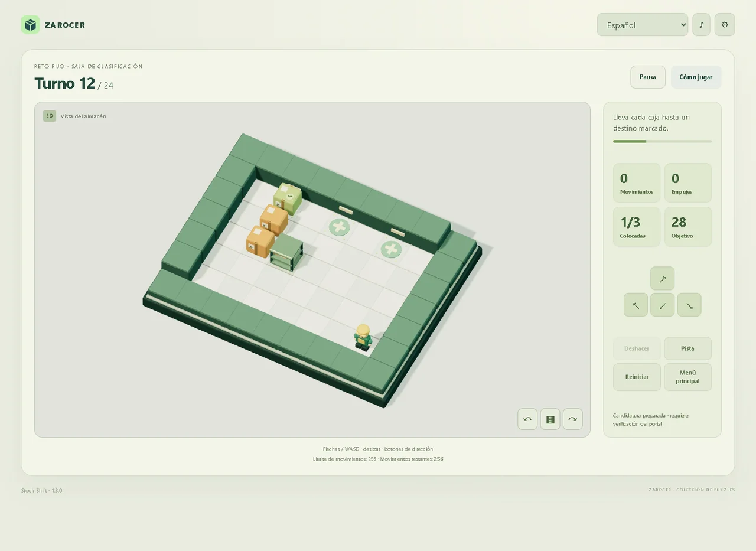
Task: Click the "Vista del almacén" label
Action: [x=83, y=116]
